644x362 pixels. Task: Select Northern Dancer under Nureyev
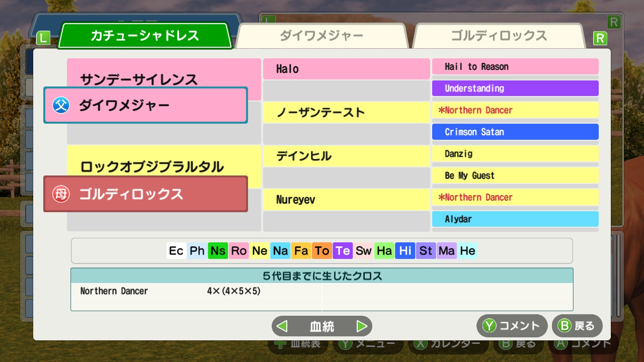515,197
